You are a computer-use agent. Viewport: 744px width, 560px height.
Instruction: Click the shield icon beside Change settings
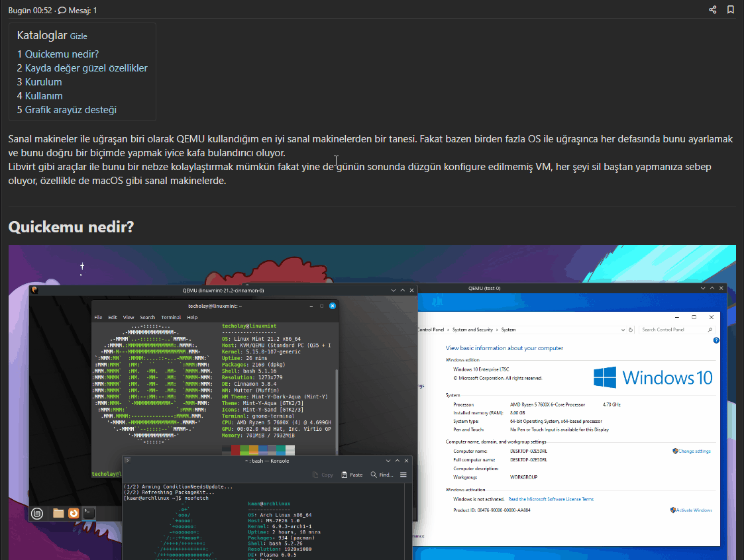[x=675, y=451]
